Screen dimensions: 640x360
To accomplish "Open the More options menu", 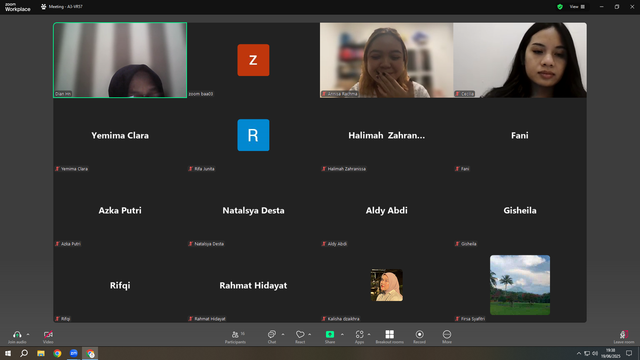I will [447, 337].
